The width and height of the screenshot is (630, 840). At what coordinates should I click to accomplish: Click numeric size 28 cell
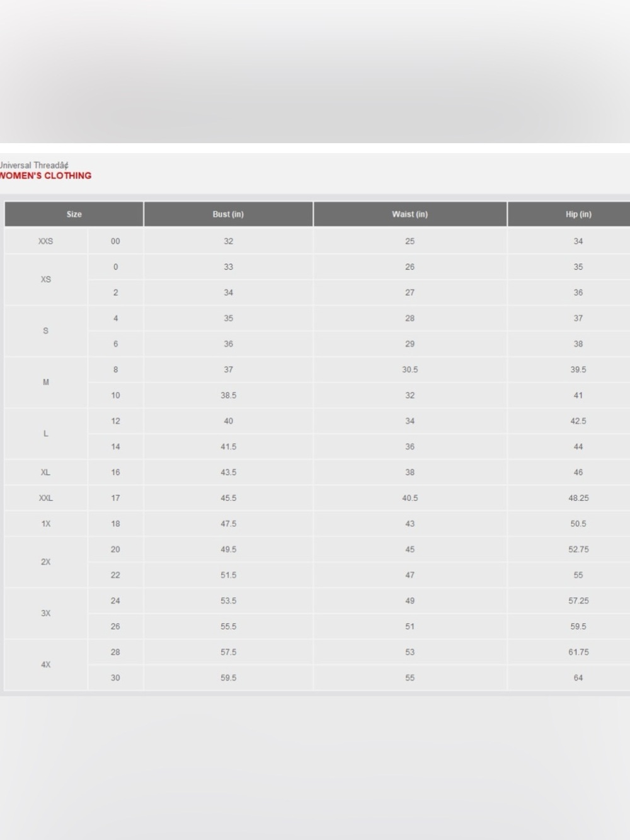point(115,652)
